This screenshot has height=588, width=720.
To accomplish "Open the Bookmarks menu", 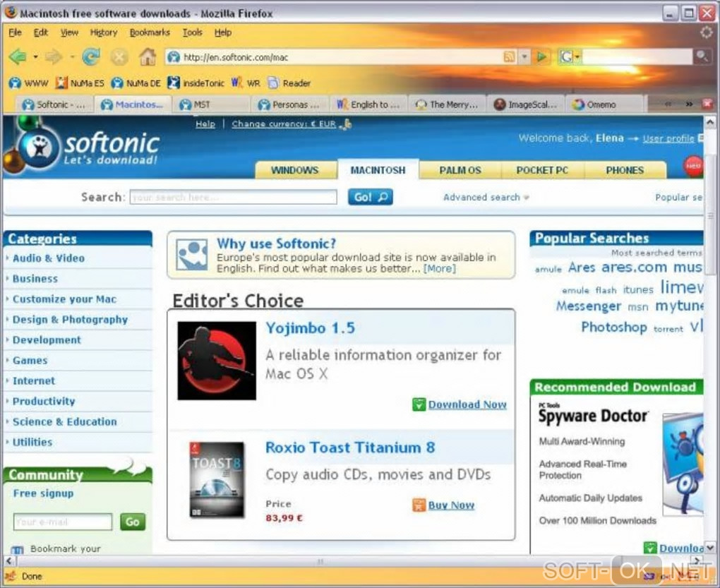I will (150, 32).
